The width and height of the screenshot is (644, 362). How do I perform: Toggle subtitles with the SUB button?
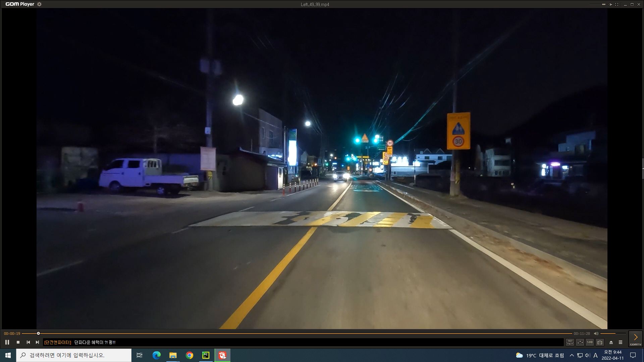(x=590, y=342)
